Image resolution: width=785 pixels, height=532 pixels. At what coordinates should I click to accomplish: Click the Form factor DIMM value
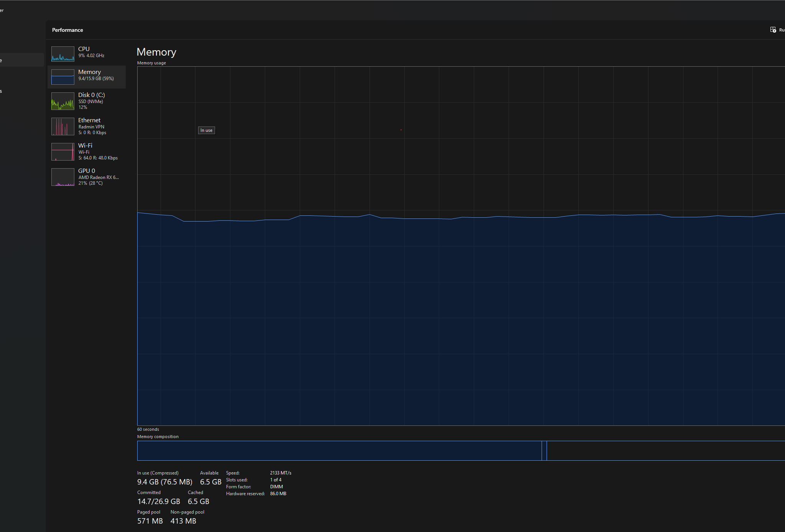[276, 487]
